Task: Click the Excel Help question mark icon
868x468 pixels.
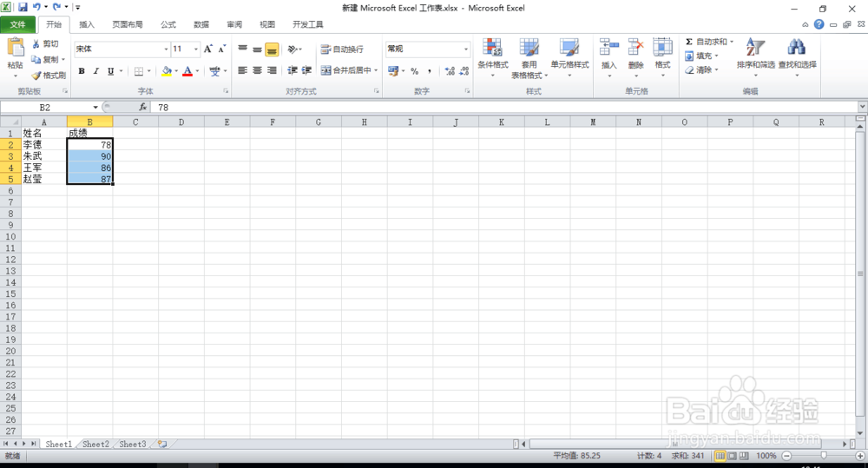Action: tap(819, 23)
